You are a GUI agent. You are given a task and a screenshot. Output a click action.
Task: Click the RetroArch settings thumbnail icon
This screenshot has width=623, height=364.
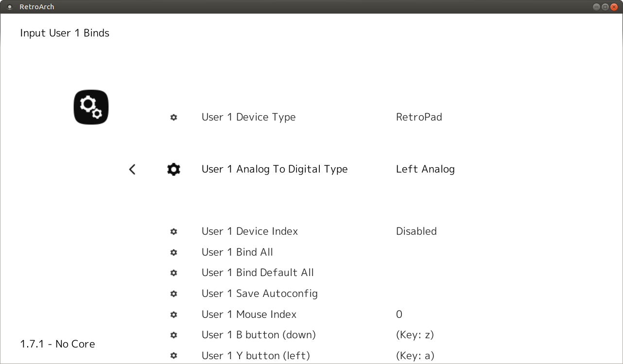tap(91, 107)
